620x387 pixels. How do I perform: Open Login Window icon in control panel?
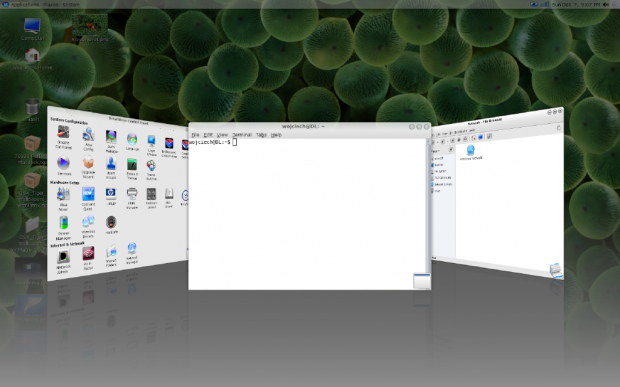pyautogui.click(x=151, y=145)
